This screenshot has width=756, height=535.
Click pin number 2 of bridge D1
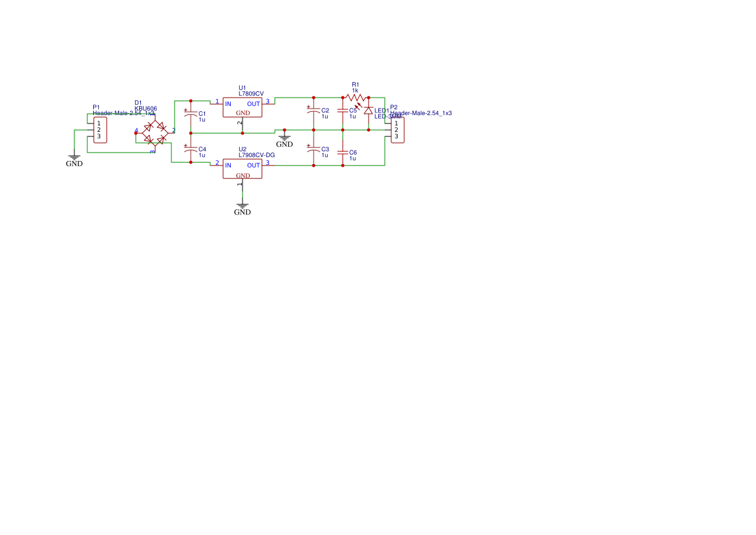(173, 131)
